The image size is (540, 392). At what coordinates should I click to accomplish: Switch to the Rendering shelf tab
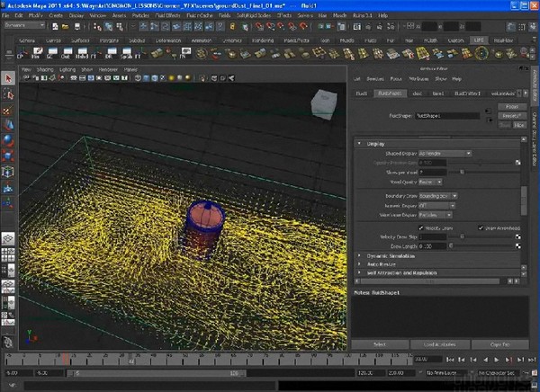[263, 40]
